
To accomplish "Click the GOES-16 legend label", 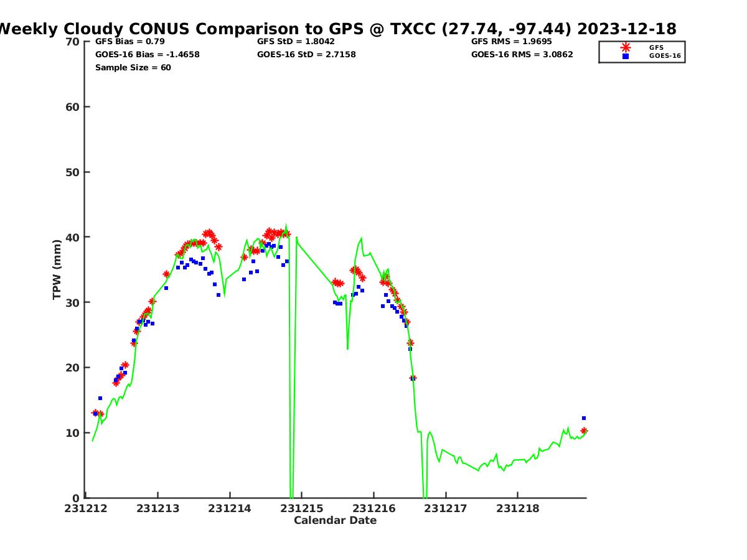I will 665,56.
